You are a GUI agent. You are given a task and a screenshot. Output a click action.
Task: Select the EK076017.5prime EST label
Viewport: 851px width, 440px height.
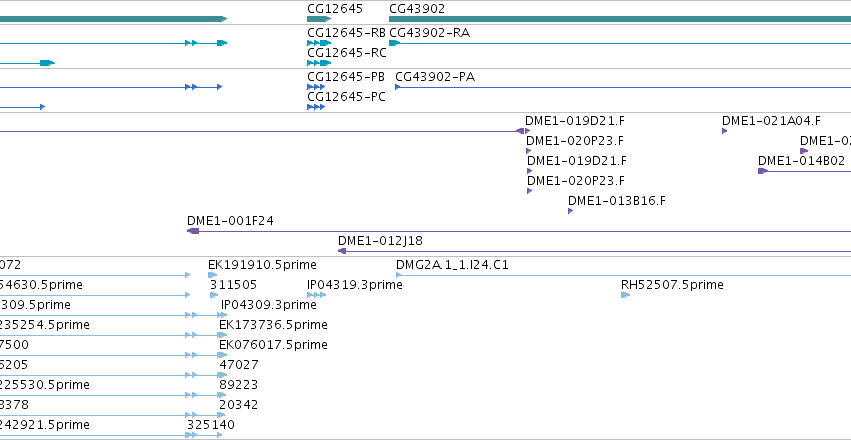tap(273, 345)
